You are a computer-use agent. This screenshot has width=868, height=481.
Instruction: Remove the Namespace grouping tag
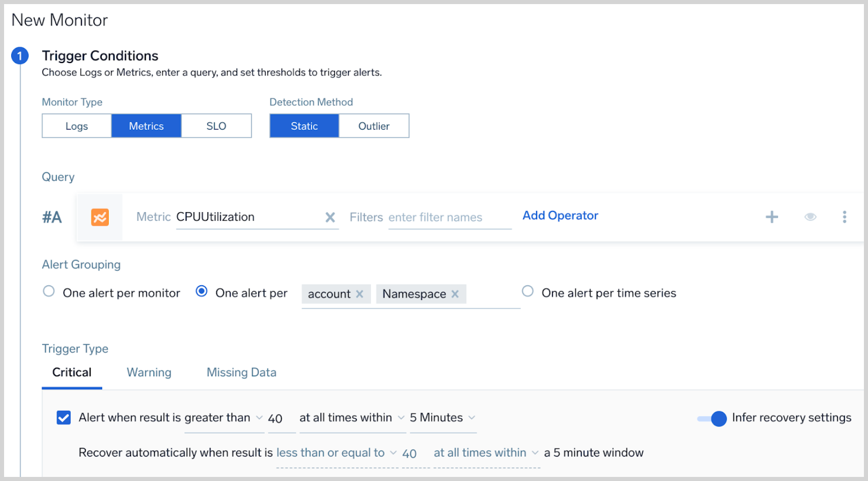[455, 294]
